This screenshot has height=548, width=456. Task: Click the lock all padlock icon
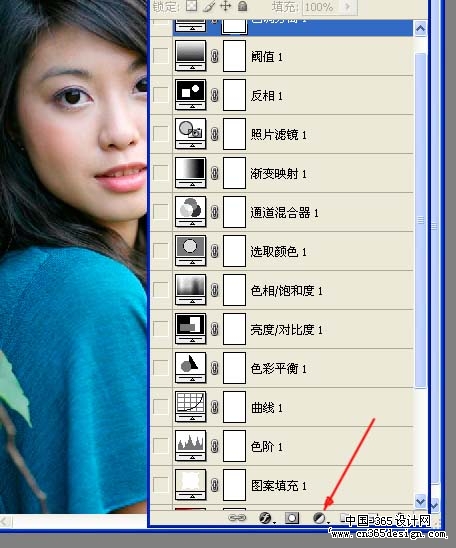243,6
